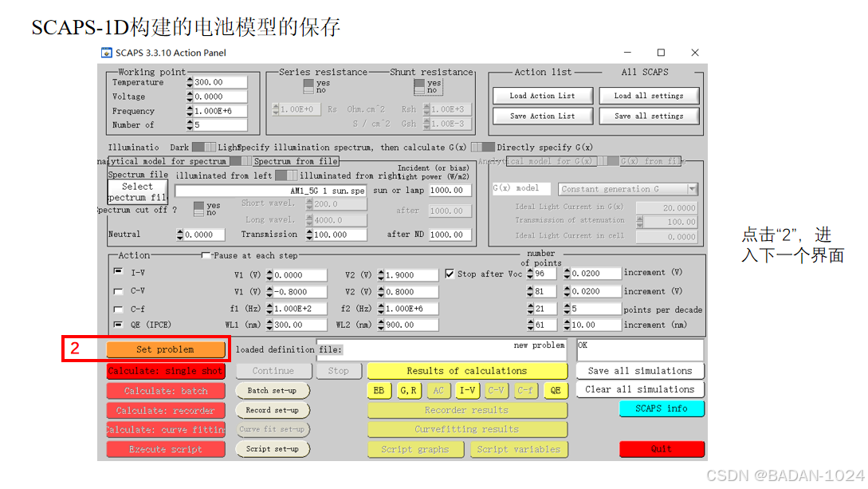Toggle Directly specify G(x) switch
The width and height of the screenshot is (868, 489).
(x=483, y=148)
